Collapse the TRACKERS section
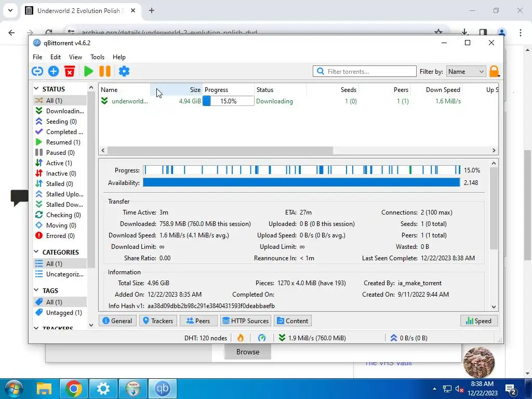Viewport: 532px width, 399px height. [x=36, y=328]
